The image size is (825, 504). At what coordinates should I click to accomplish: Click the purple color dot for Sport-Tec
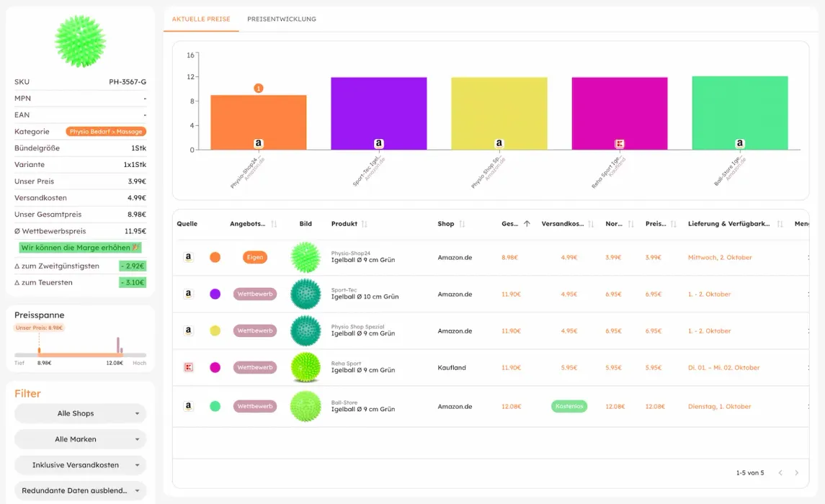click(215, 294)
